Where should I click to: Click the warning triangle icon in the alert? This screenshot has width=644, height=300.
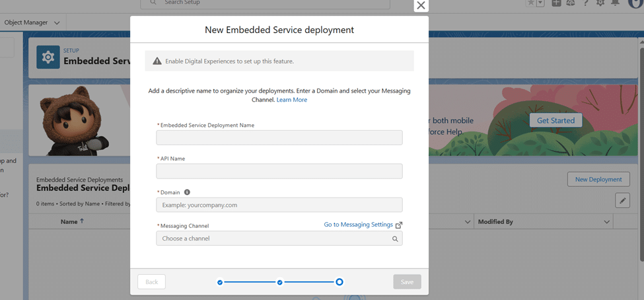157,61
